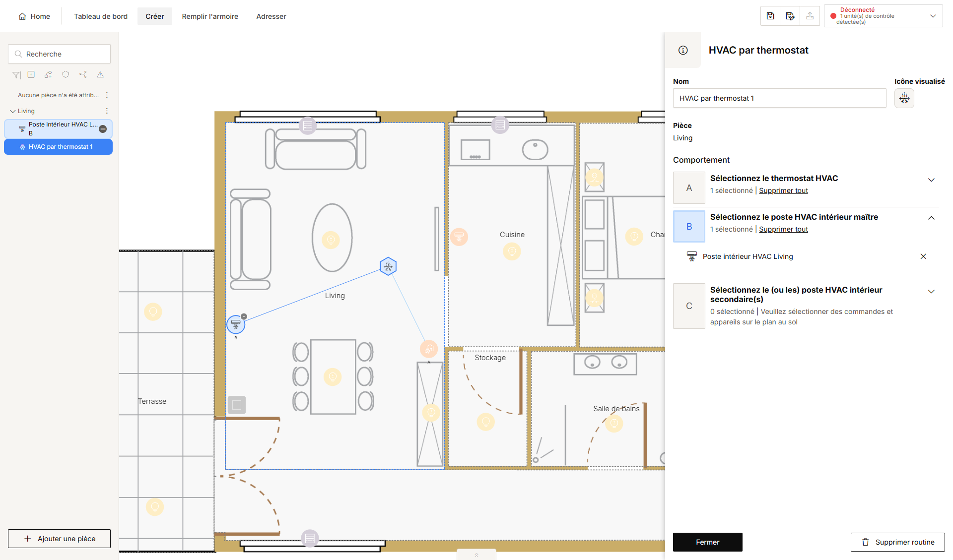Click Supprimer tout in section B

coord(783,229)
